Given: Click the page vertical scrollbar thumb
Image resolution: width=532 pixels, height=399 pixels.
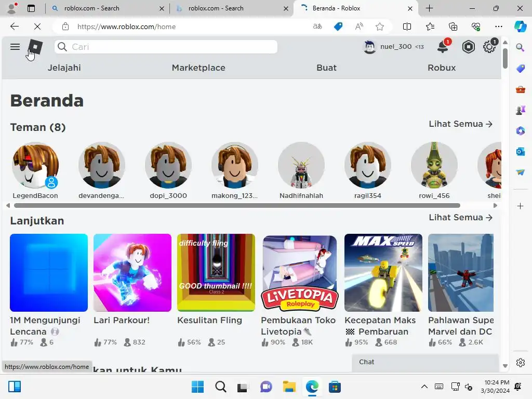Looking at the screenshot, I should (505, 58).
